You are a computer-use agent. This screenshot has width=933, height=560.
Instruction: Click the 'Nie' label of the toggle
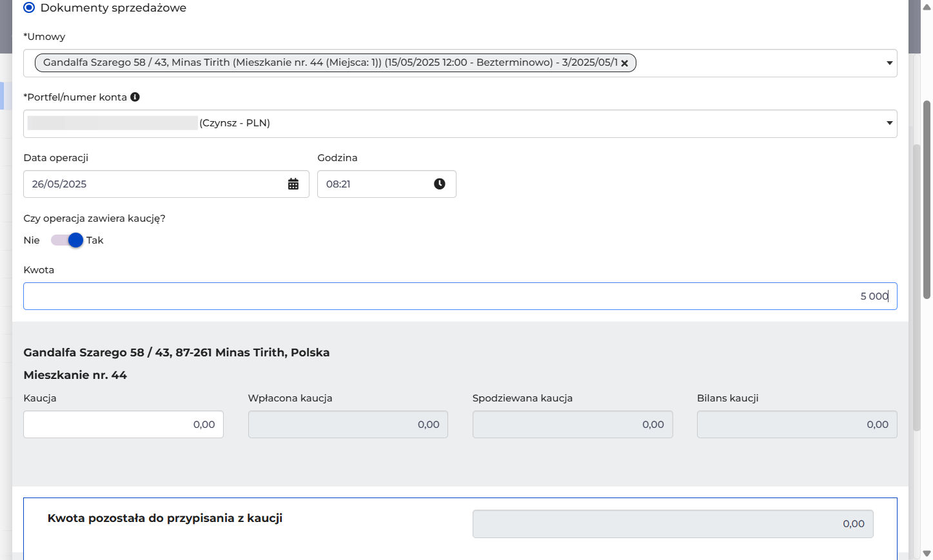pos(32,240)
